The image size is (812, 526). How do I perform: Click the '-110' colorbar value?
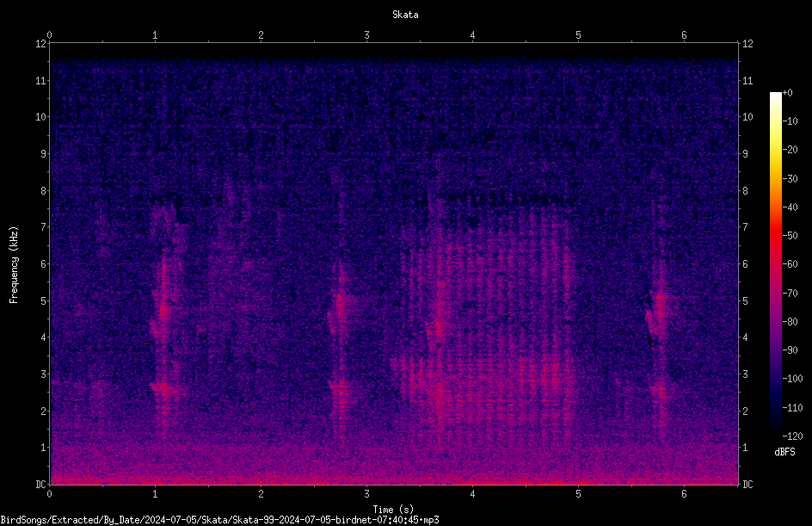click(792, 408)
